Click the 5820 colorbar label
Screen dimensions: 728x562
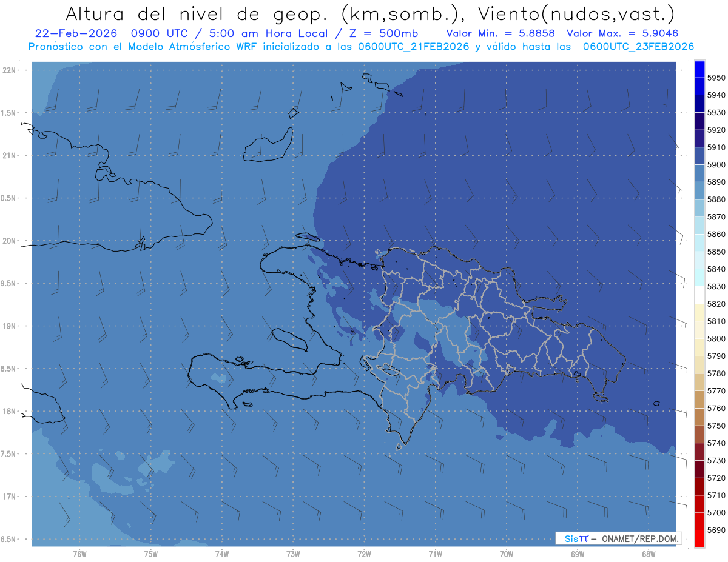tap(717, 304)
